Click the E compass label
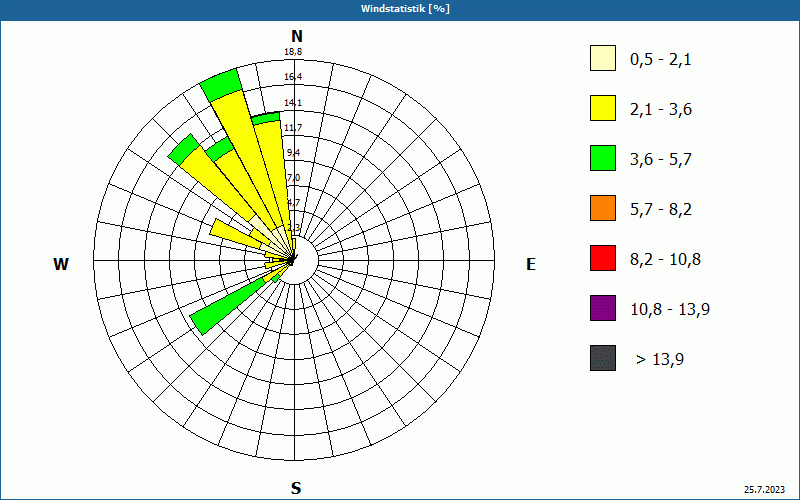 (531, 264)
